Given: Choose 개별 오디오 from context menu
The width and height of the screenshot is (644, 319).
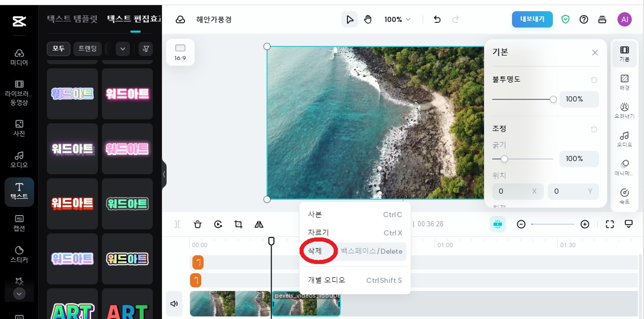Looking at the screenshot, I should 355,280.
